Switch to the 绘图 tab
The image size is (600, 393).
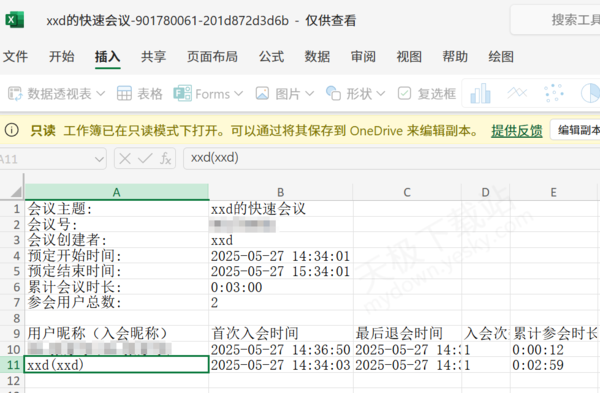coord(501,57)
